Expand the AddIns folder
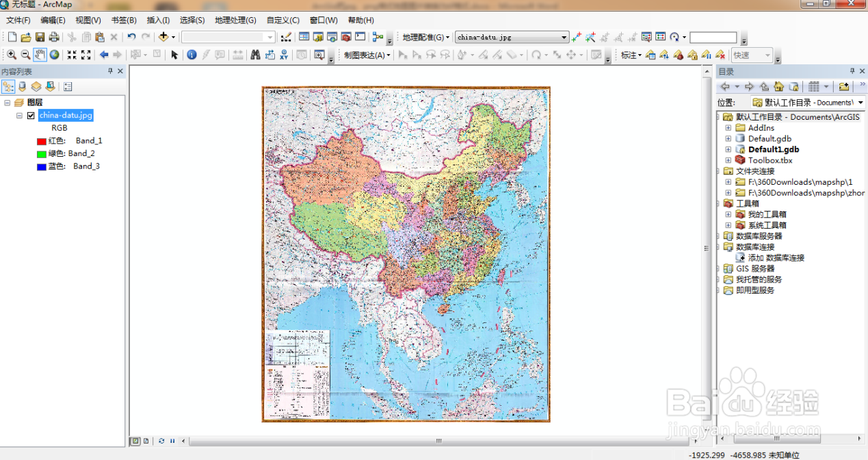 pos(728,128)
